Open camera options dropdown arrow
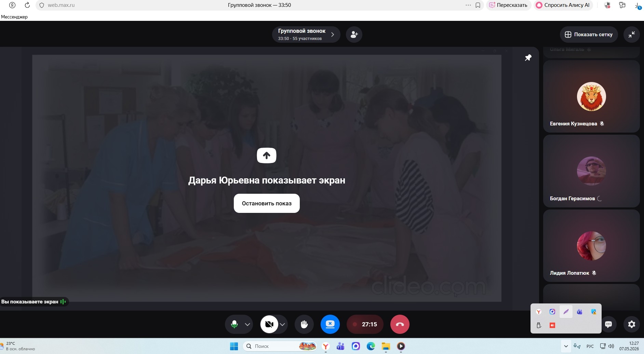The height and width of the screenshot is (354, 644). click(282, 325)
